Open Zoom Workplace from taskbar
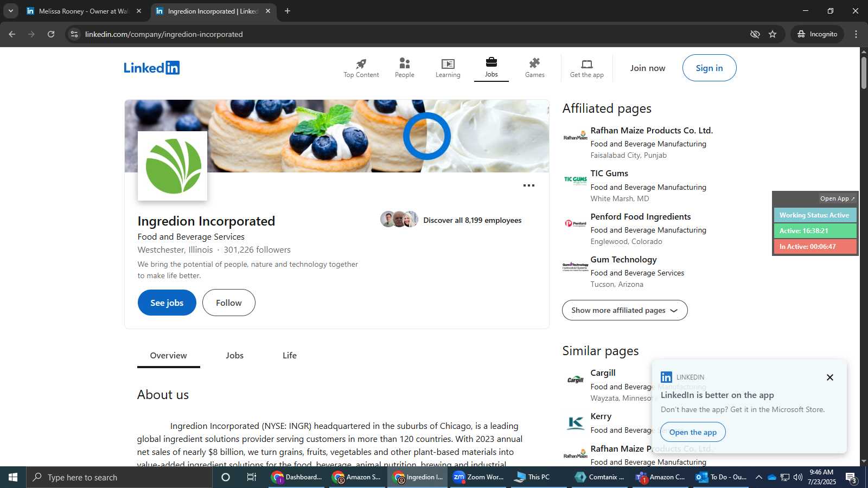Viewport: 868px width, 488px height. [478, 477]
